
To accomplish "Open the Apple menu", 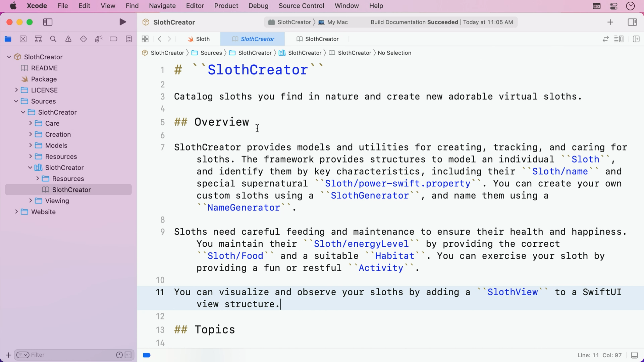I will point(13,6).
